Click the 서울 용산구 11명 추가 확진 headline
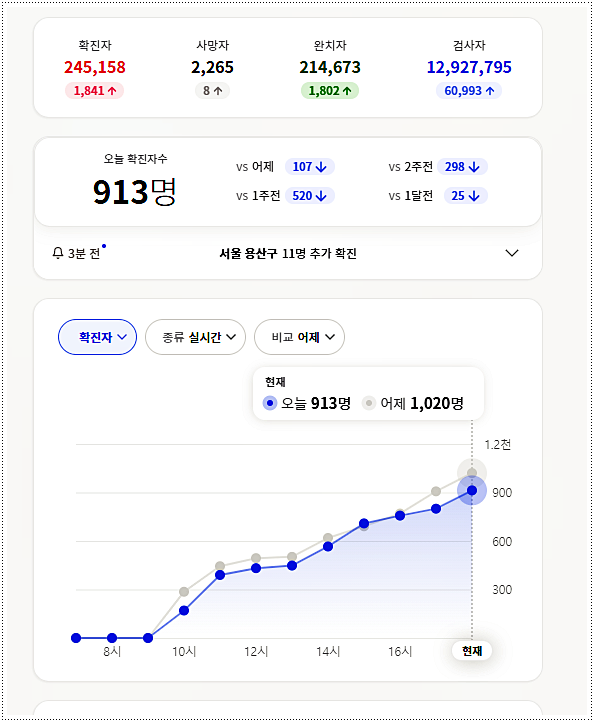The image size is (594, 722). [x=288, y=253]
